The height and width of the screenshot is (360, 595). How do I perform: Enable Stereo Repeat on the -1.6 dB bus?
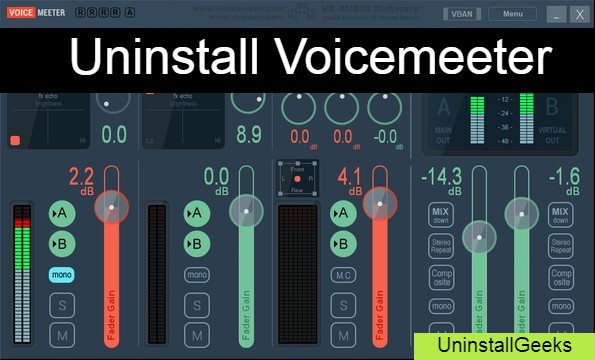561,246
